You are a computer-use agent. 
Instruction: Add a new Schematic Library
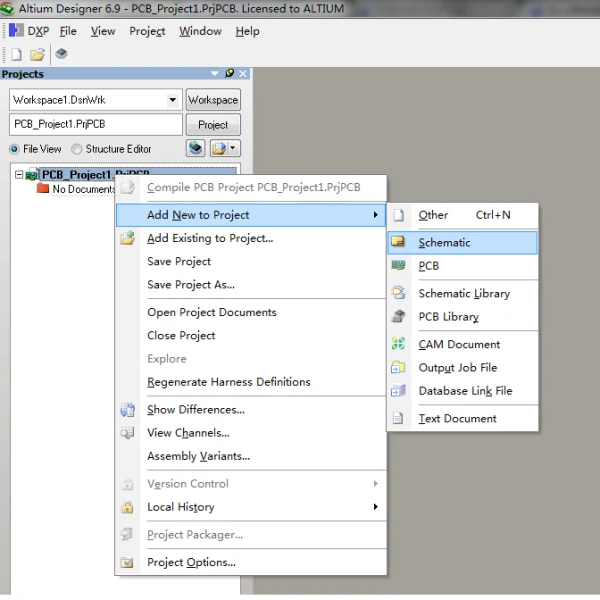click(x=463, y=293)
